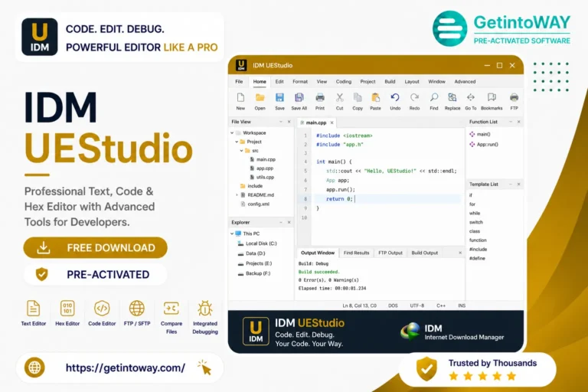Viewport: 588px width, 392px height.
Task: Click the UEStudio title bar logo icon
Action: click(241, 65)
